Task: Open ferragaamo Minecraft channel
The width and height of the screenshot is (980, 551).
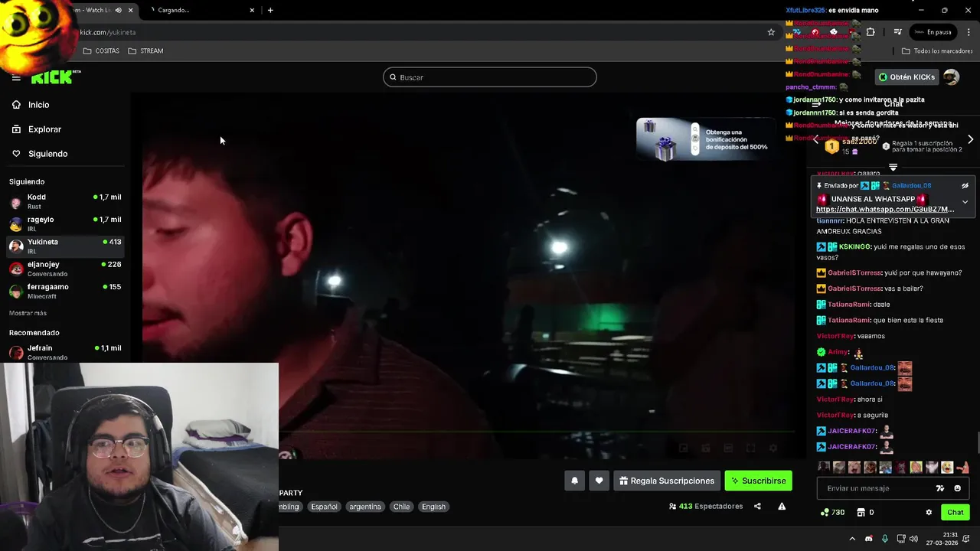Action: (x=65, y=291)
